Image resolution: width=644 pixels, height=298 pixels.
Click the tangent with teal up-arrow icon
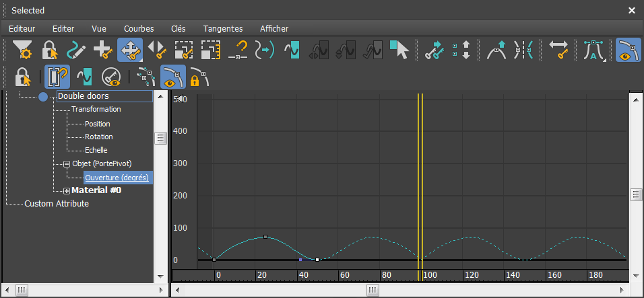[496, 50]
